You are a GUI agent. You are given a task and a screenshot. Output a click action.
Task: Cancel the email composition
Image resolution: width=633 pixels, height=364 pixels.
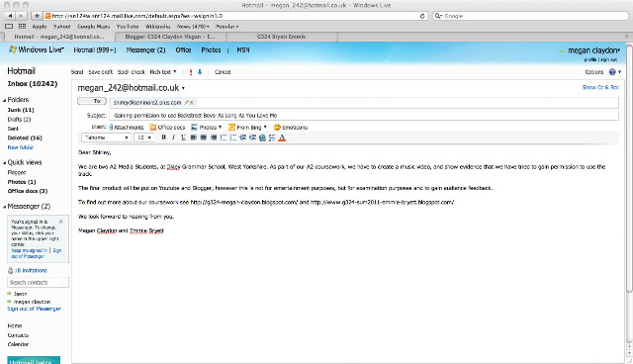click(223, 72)
